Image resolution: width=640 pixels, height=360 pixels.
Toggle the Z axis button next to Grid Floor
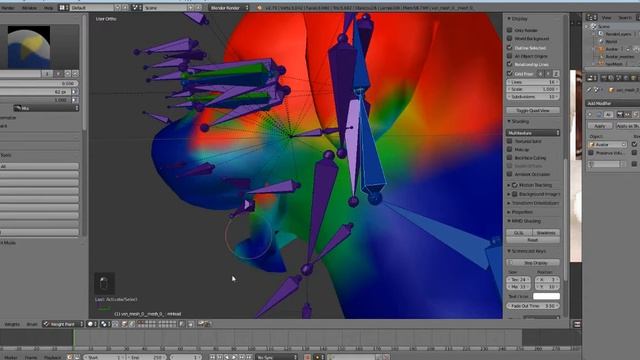pos(556,74)
